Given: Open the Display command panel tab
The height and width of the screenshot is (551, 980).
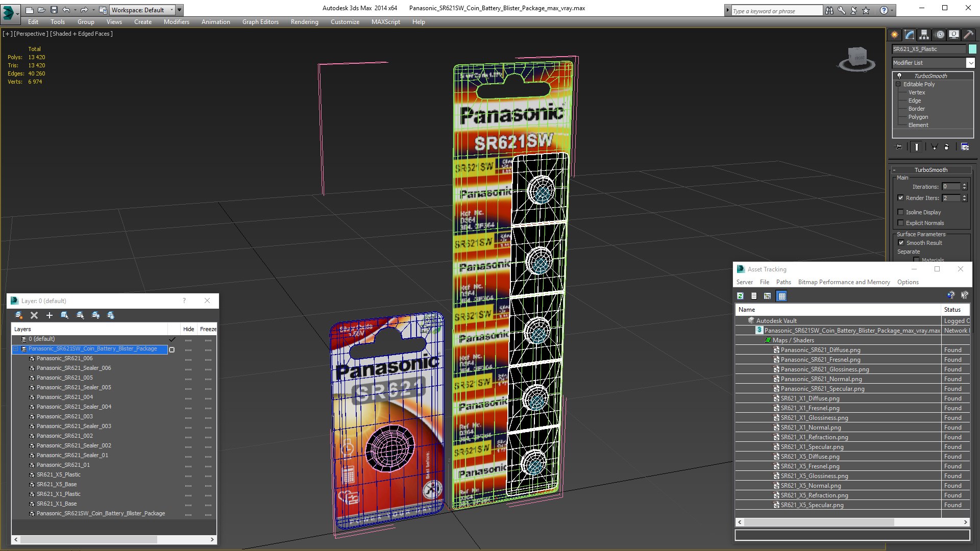Looking at the screenshot, I should pos(953,35).
